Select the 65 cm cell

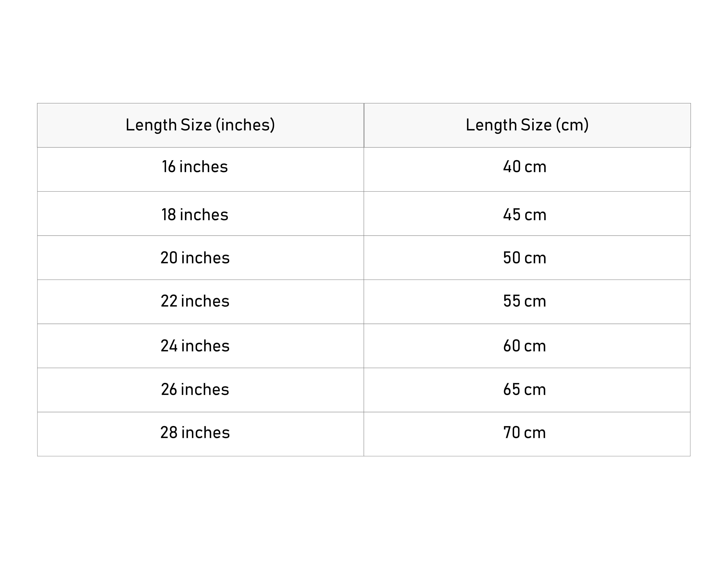(x=527, y=390)
